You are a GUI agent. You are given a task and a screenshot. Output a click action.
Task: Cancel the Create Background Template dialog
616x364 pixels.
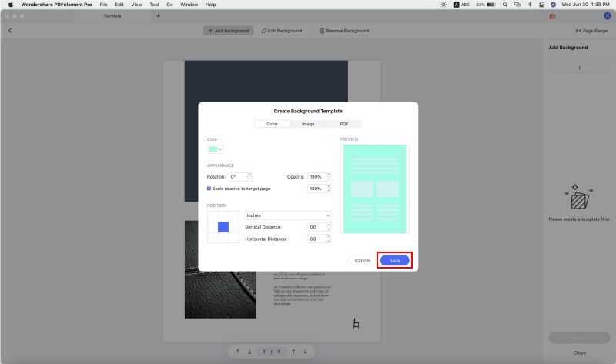pyautogui.click(x=362, y=260)
